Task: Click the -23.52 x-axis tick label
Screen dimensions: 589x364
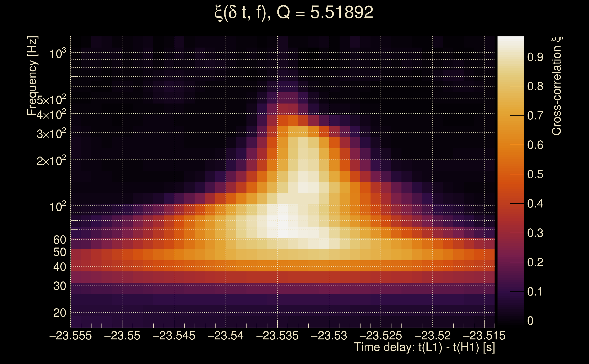Action: [432, 336]
